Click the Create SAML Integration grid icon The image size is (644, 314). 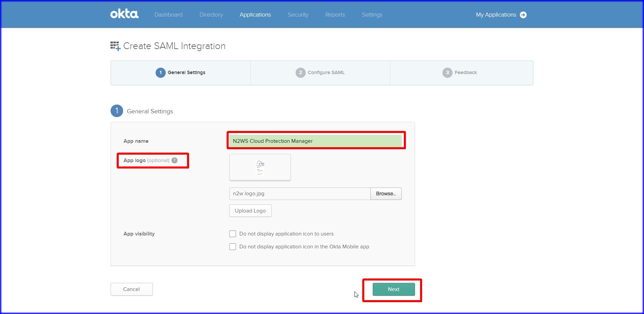115,46
